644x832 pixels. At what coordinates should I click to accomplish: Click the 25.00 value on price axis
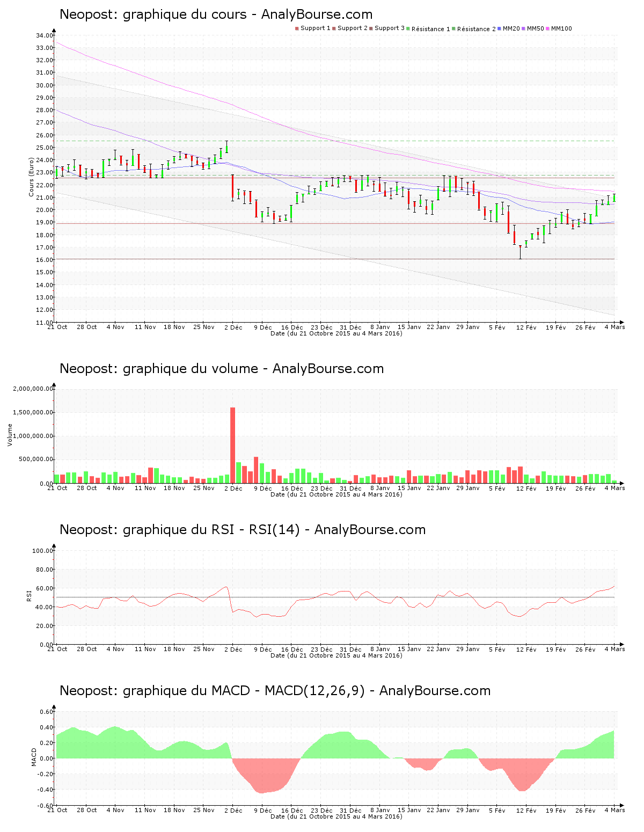click(45, 148)
